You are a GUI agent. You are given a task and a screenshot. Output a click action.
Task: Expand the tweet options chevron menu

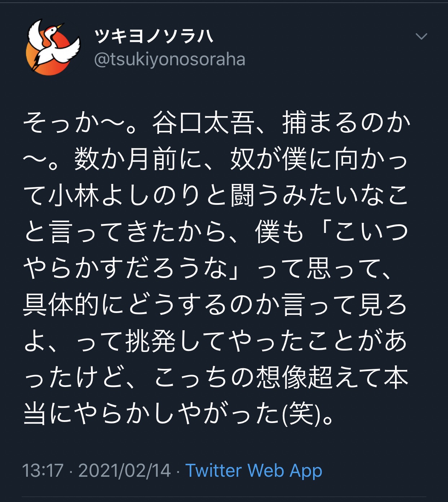421,36
